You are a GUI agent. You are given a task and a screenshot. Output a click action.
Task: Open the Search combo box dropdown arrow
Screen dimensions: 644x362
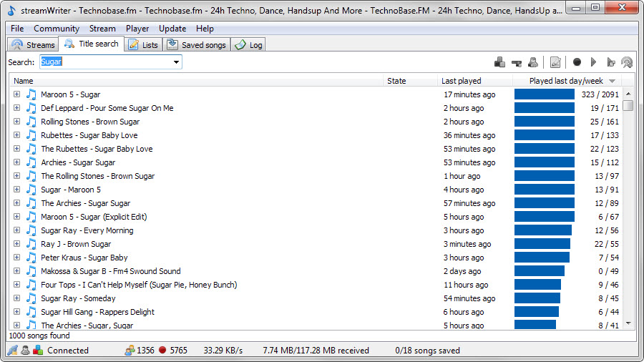[176, 62]
